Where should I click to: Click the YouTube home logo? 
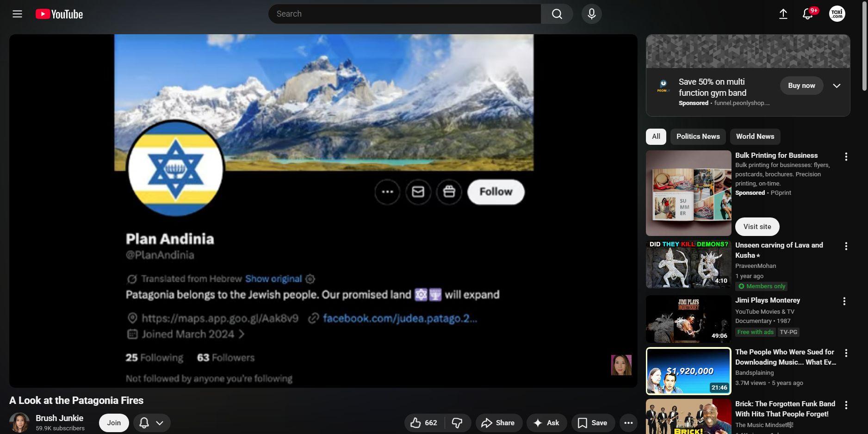[x=59, y=14]
